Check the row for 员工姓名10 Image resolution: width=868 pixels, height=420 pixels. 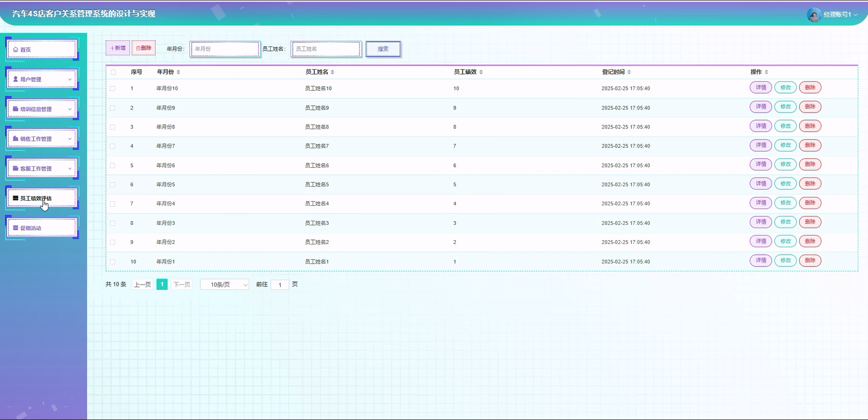click(113, 88)
